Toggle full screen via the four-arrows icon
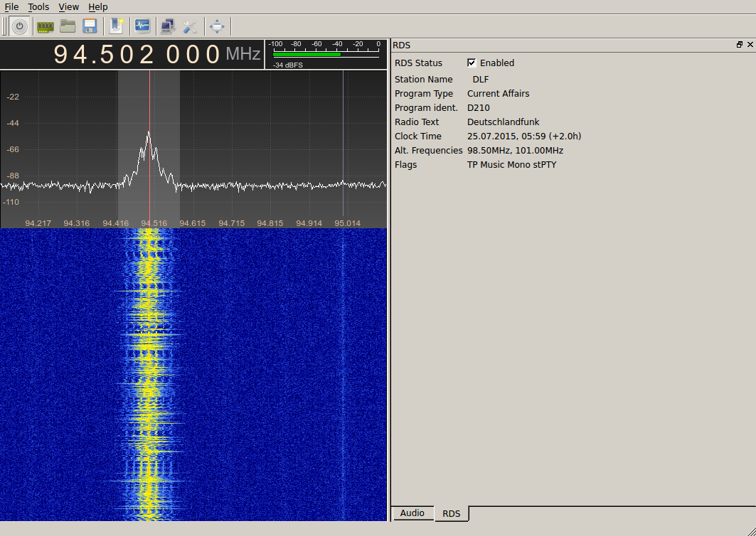This screenshot has height=536, width=756. 217,27
